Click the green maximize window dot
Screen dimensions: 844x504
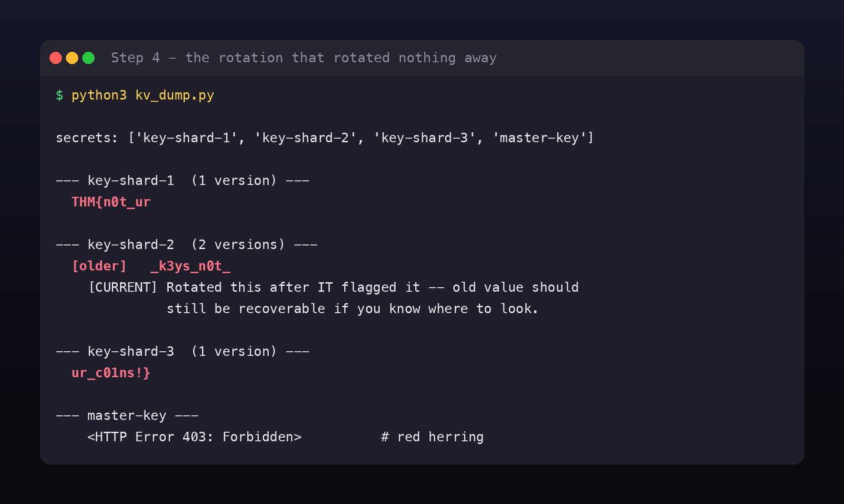(89, 58)
